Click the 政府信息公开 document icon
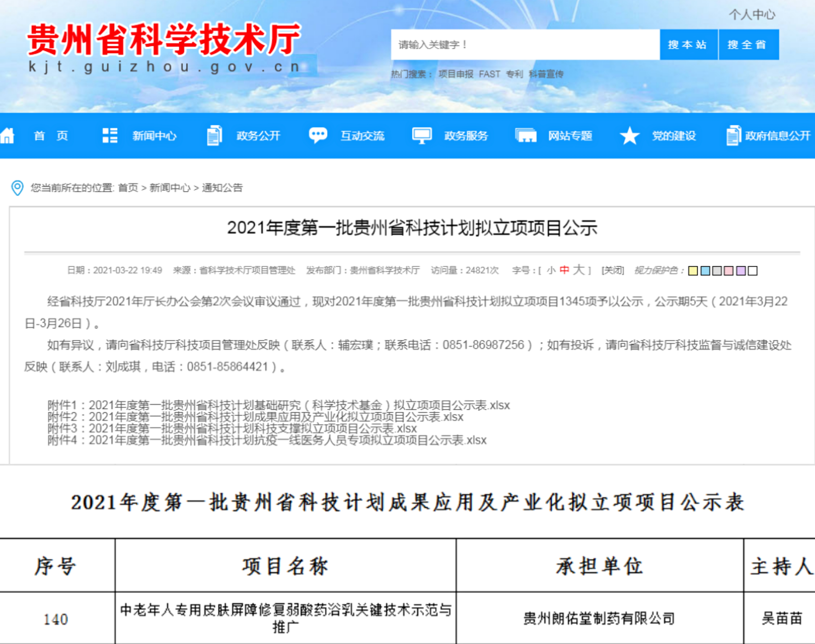This screenshot has width=815, height=644. (x=733, y=135)
